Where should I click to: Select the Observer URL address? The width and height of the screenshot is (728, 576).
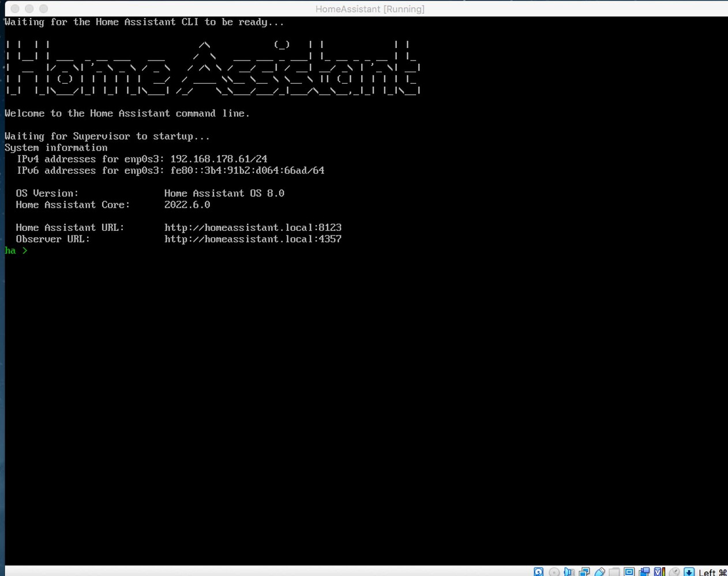point(253,239)
